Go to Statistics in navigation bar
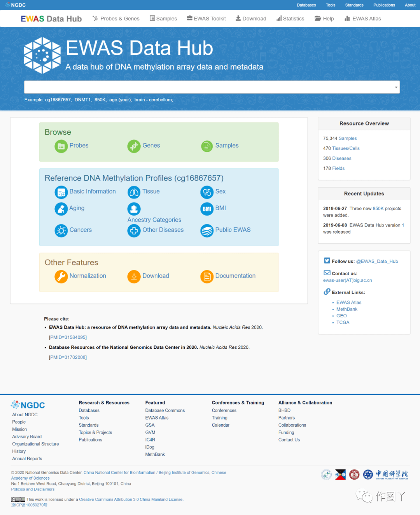The image size is (420, 515). 290,19
